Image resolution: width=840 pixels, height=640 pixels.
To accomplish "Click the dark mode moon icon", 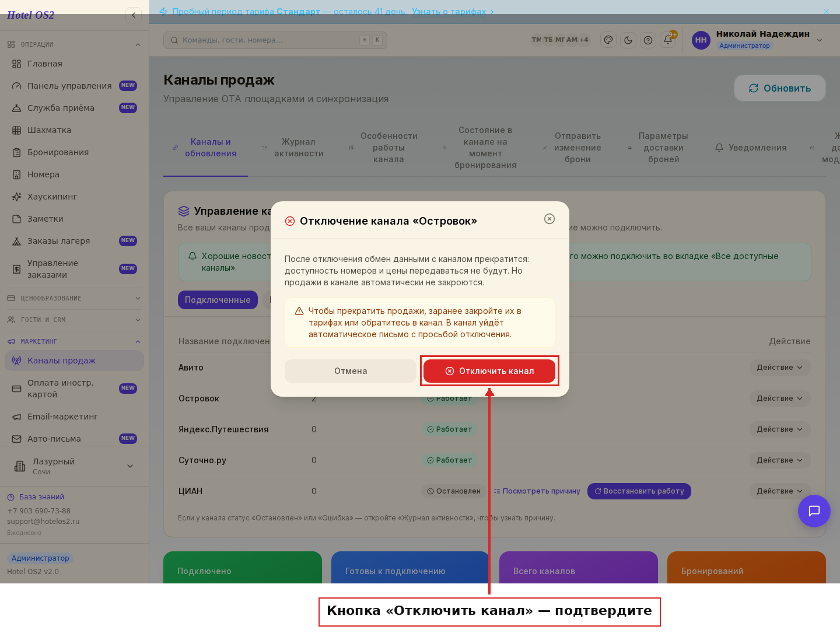I will (628, 40).
